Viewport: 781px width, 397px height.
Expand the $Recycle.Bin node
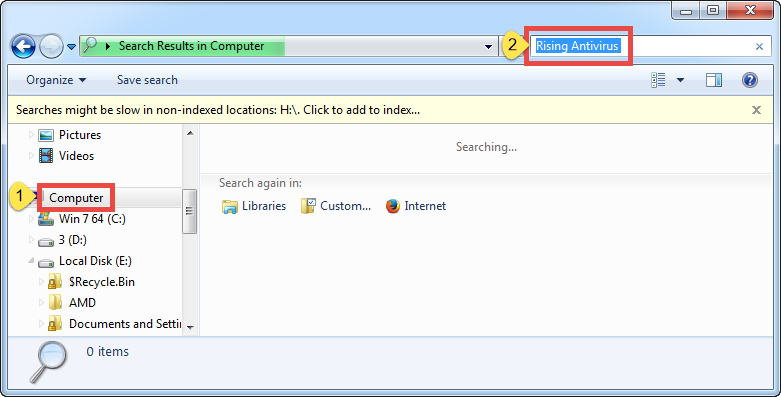[41, 281]
